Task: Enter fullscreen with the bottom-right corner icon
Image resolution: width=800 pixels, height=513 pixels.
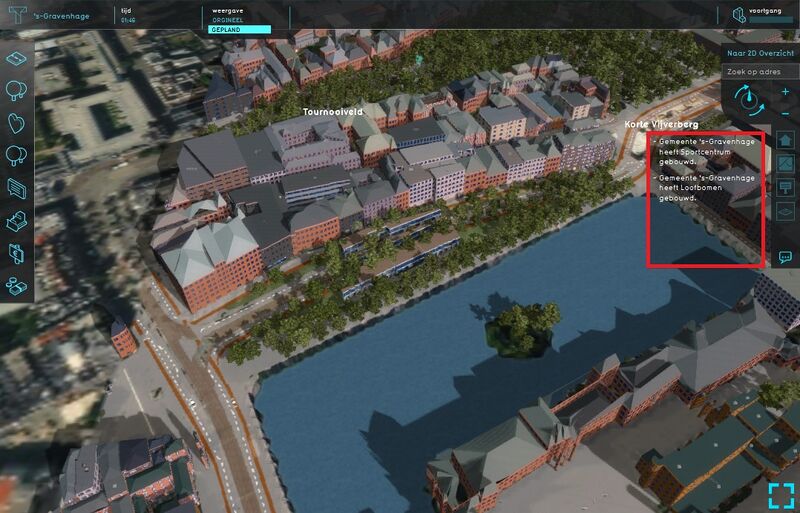Action: tap(781, 495)
